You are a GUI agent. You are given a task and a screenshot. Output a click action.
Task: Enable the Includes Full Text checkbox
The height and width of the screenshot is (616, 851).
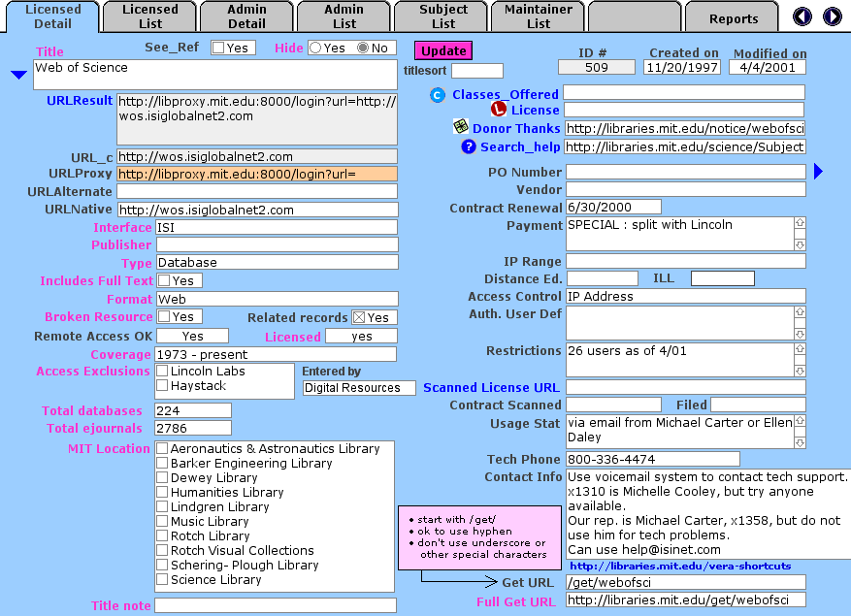coord(164,280)
